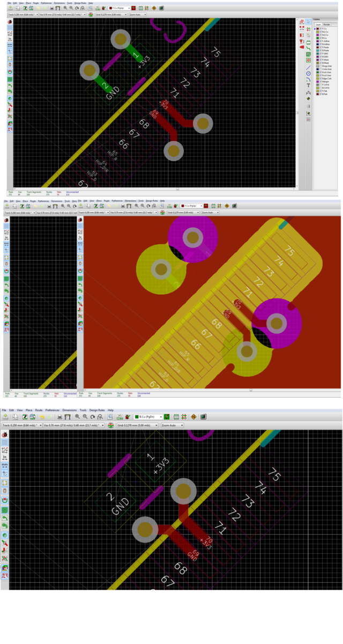Toggle B.Cu layer checkbox in top window
Image resolution: width=343 pixels, height=644 pixels.
[x=320, y=38]
